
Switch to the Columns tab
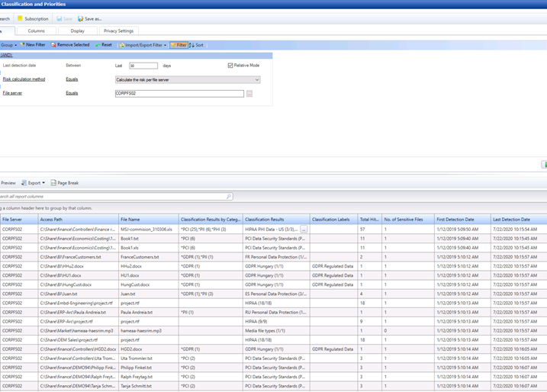pyautogui.click(x=37, y=31)
